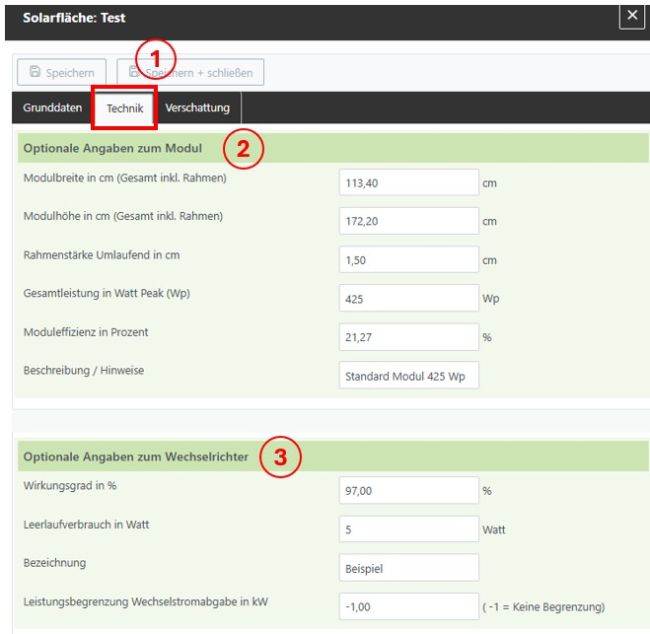Click the label Leistungsbegrenzung Wechselstromabgabe in kW
This screenshot has width=650, height=634.
145,602
